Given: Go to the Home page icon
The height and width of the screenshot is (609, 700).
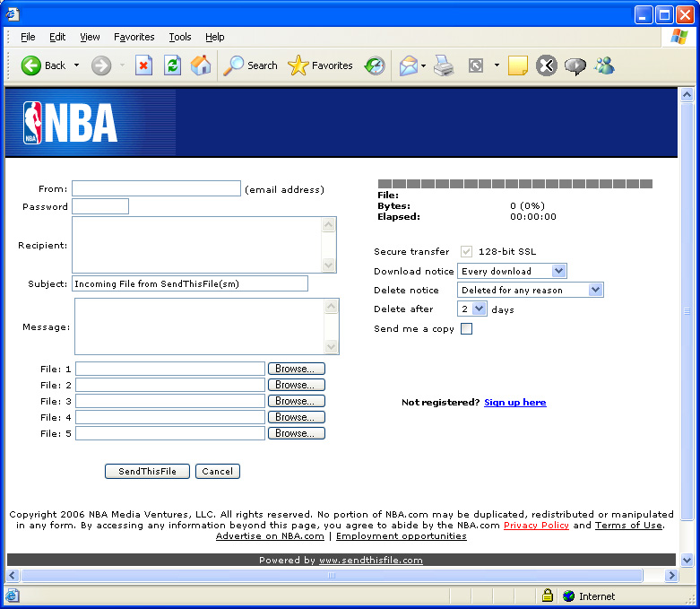Looking at the screenshot, I should [x=201, y=65].
